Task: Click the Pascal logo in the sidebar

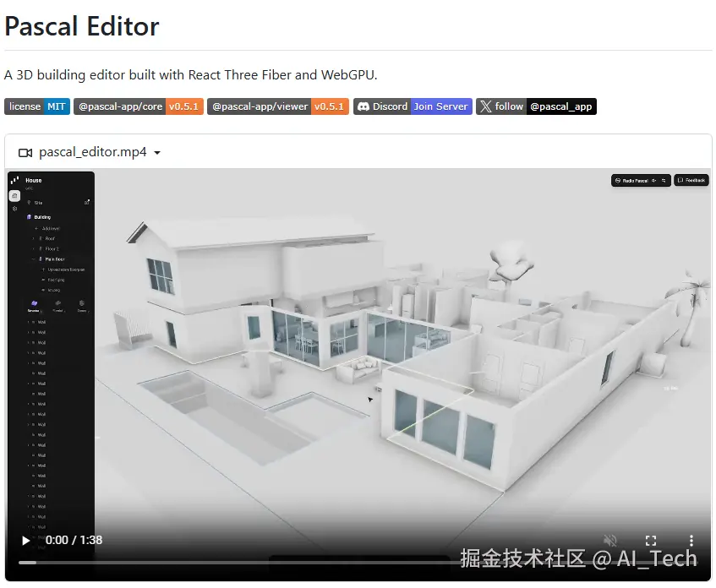Action: coord(14,180)
